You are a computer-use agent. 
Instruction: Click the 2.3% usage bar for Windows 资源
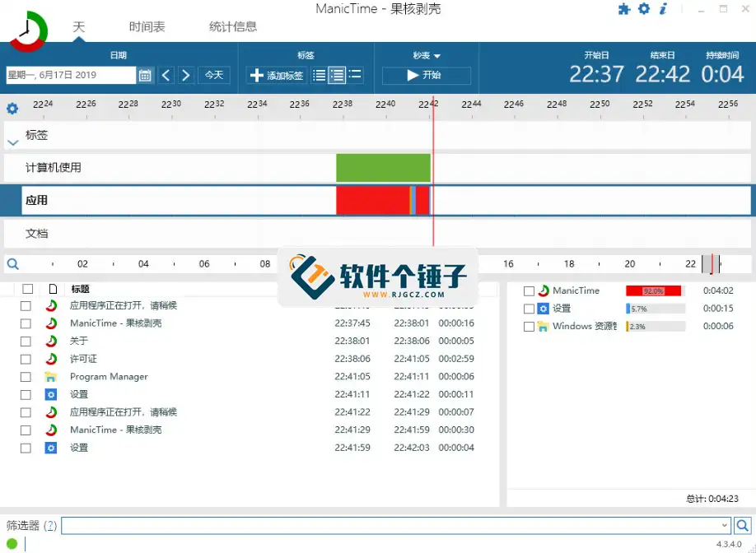click(x=656, y=327)
